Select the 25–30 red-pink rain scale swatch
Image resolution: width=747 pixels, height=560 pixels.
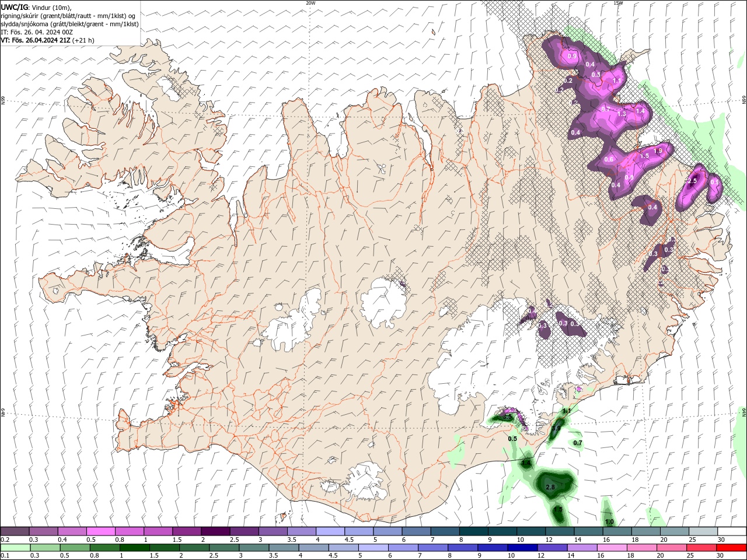[701, 548]
